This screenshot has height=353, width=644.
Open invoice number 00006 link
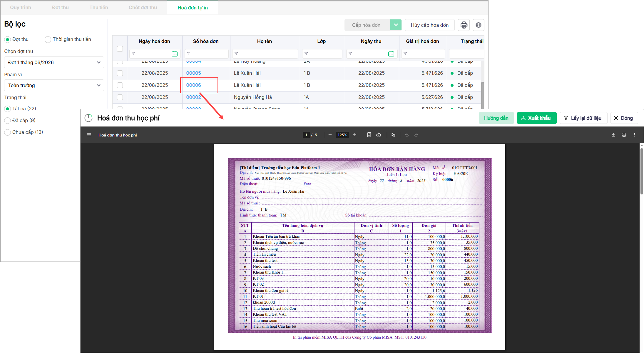click(194, 85)
